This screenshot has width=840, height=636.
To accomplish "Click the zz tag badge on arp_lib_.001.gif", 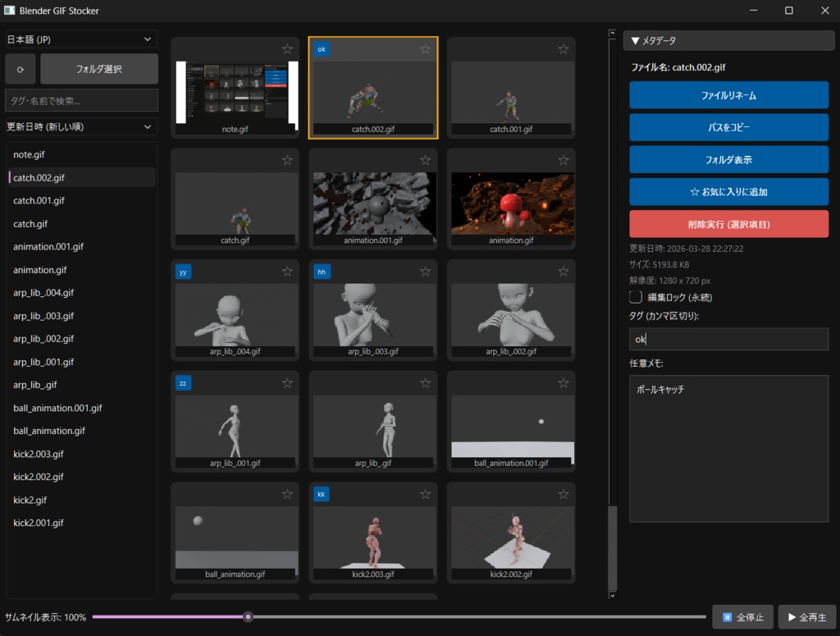I will [182, 382].
